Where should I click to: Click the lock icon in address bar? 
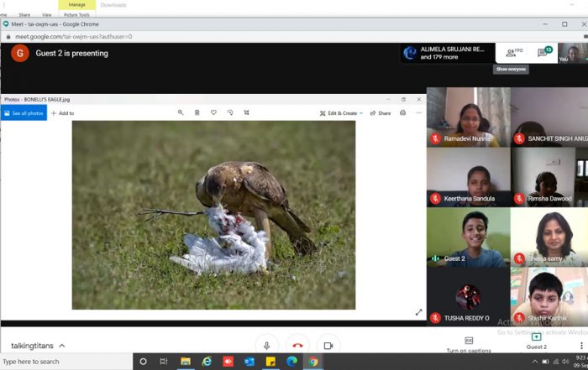tap(8, 37)
